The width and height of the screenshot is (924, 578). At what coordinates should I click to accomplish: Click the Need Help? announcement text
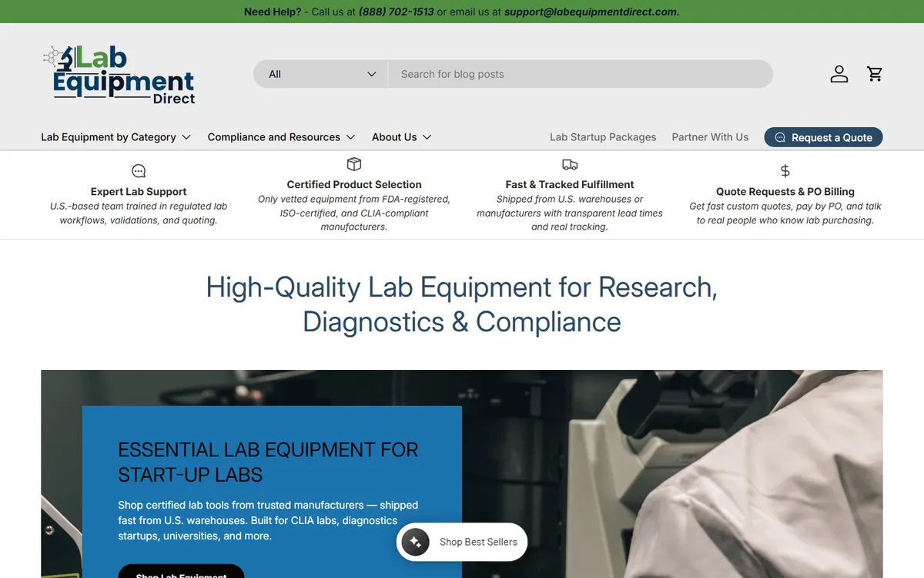[x=273, y=12]
